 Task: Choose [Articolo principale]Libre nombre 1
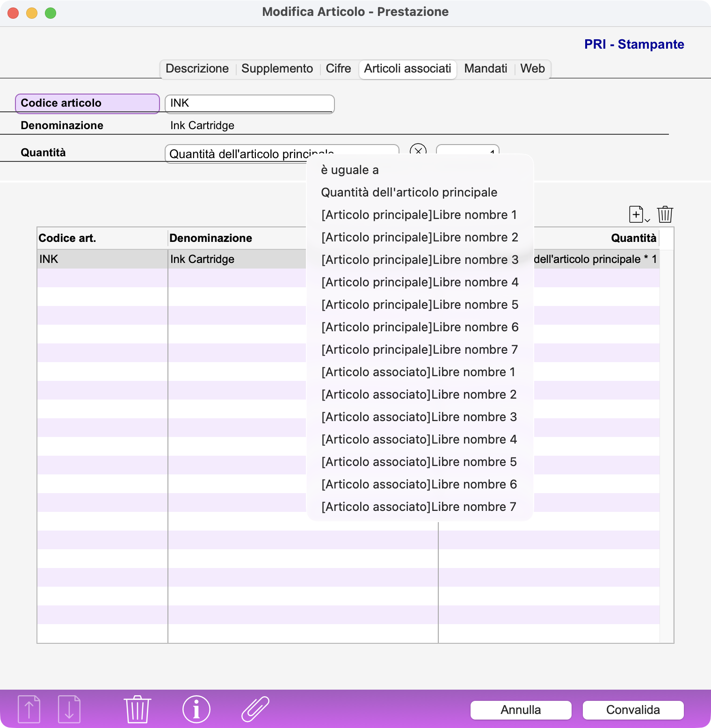[420, 215]
